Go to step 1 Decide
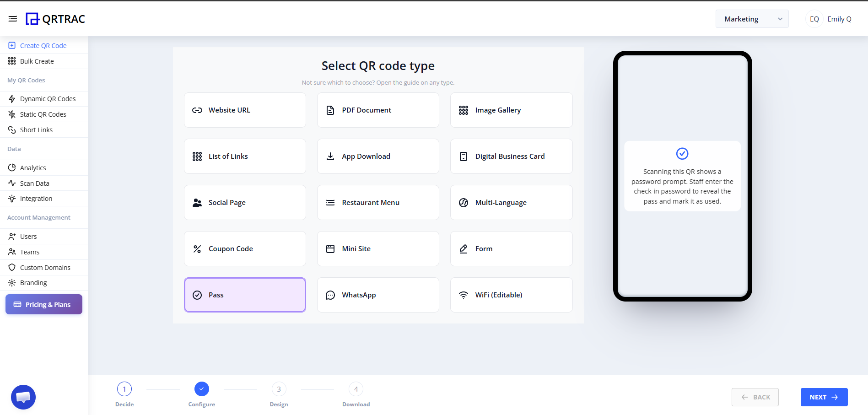This screenshot has width=868, height=415. (124, 389)
